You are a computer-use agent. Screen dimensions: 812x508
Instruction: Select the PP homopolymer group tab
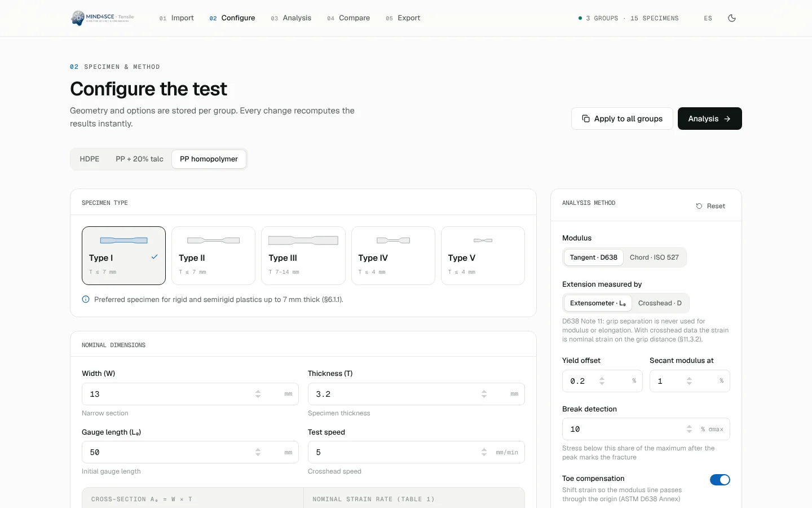[209, 159]
